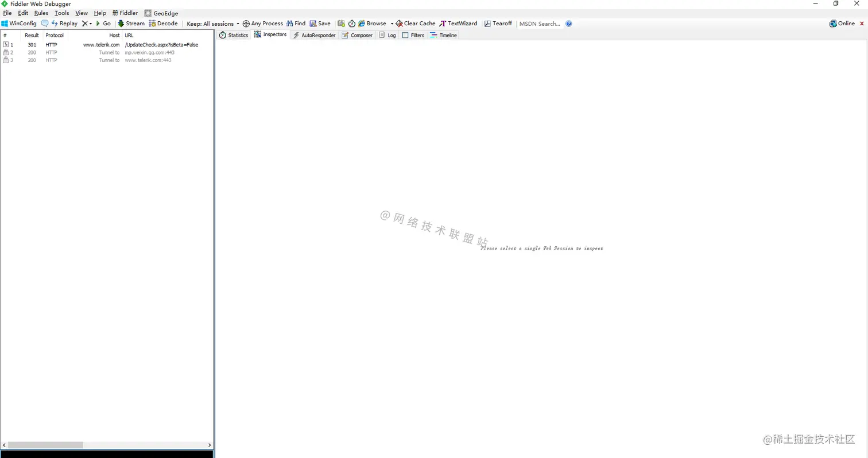The image size is (868, 458).
Task: Click the /UpdateCheck.aspx?isBeta=False URL cell
Action: point(161,45)
